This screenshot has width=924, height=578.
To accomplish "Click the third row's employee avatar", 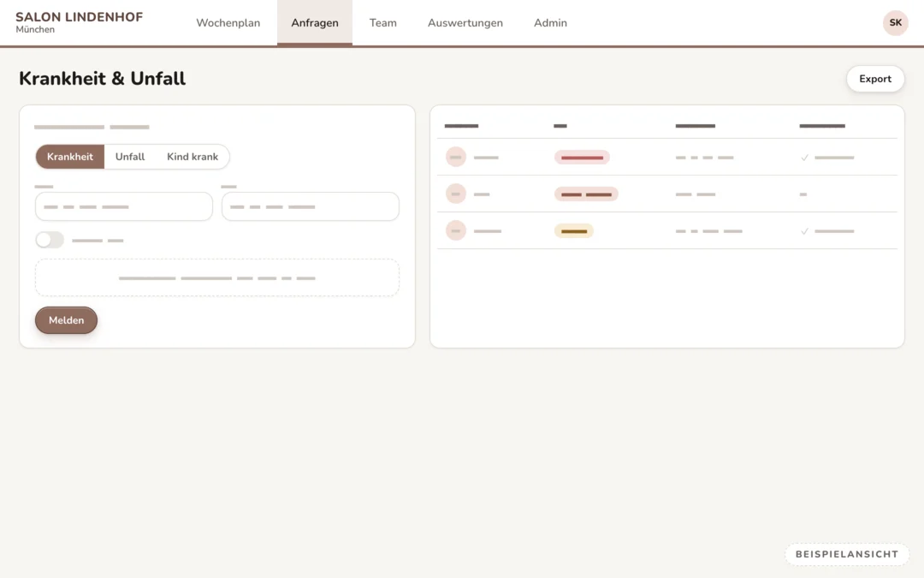I will [x=455, y=230].
